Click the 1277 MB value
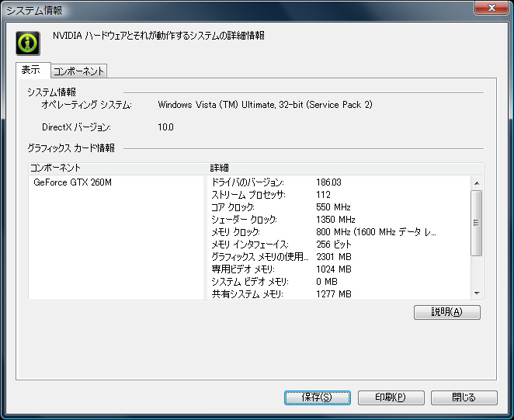The width and height of the screenshot is (514, 420). tap(334, 294)
